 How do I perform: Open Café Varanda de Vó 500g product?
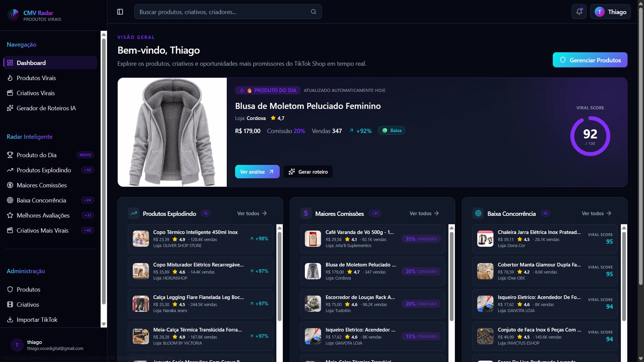tap(372, 239)
